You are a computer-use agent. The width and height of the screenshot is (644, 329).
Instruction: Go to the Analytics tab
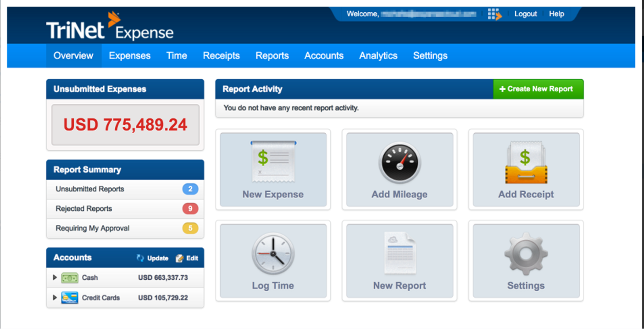click(x=379, y=56)
